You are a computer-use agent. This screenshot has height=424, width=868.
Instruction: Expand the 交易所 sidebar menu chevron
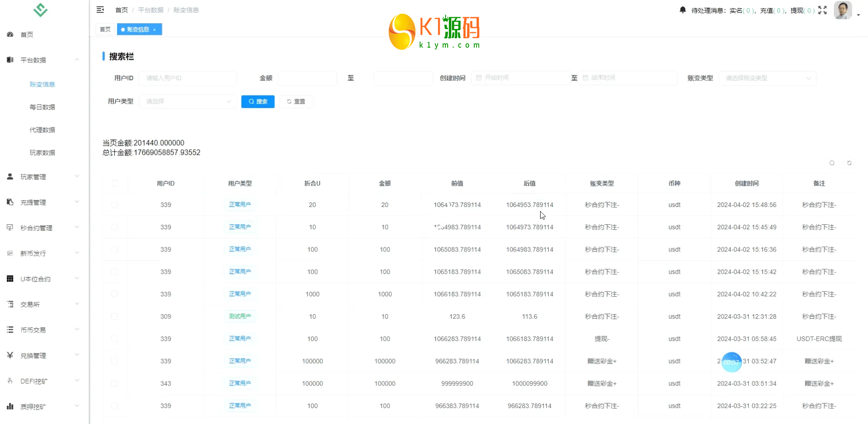77,304
